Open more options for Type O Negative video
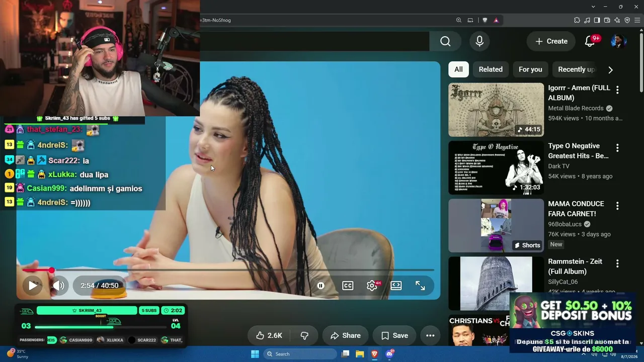This screenshot has height=362, width=644. click(617, 148)
